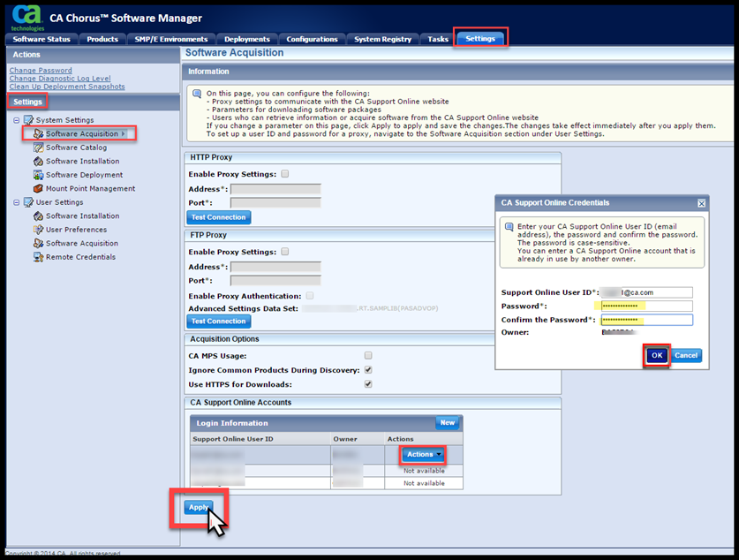Collapse the System Settings tree node

pyautogui.click(x=17, y=120)
